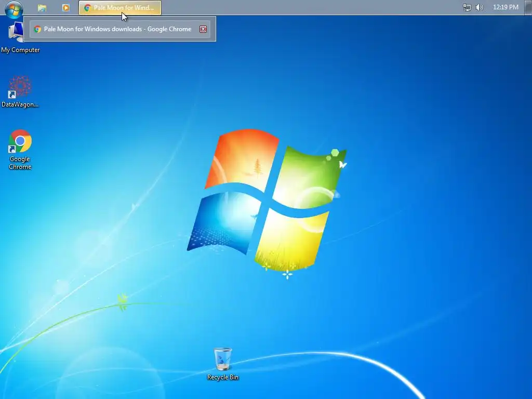Close the Pale Moon preview window
Viewport: 532px width, 399px height.
pos(203,29)
